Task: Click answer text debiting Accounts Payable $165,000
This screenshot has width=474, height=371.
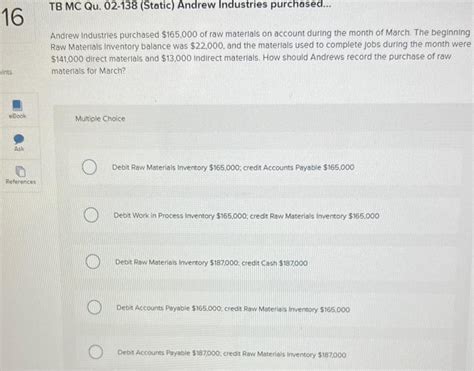Action: (x=233, y=309)
